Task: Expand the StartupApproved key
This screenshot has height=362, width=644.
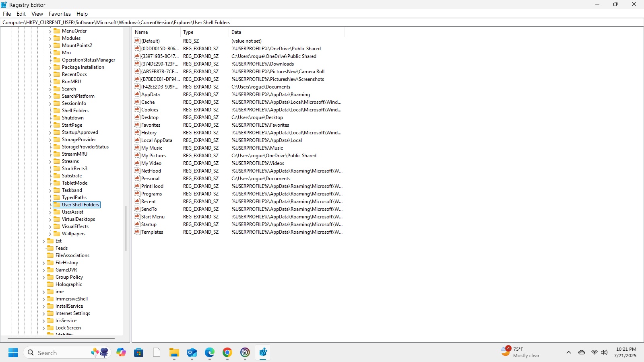Action: click(50, 132)
